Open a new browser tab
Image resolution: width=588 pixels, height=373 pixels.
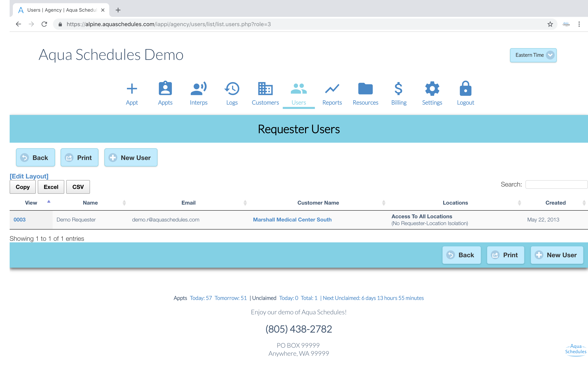tap(118, 10)
